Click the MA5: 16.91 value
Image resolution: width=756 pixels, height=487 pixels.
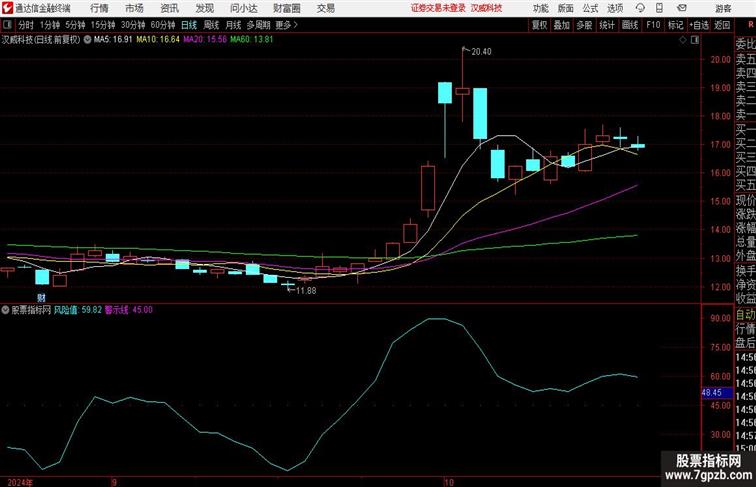pos(113,40)
